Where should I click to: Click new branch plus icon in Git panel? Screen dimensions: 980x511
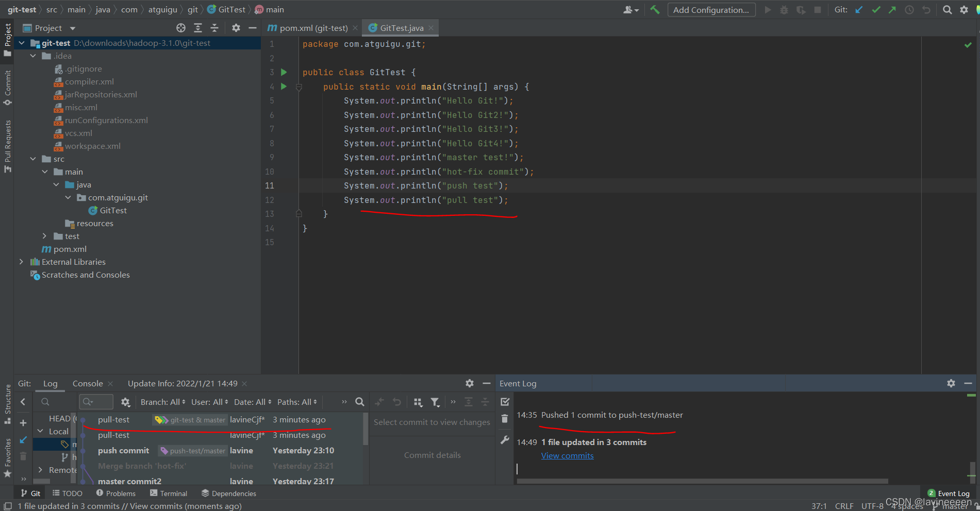point(23,423)
